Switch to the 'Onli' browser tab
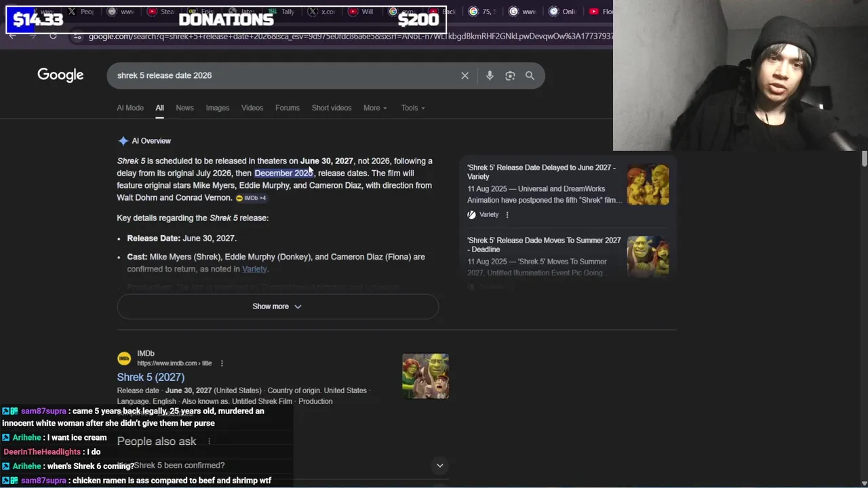868x488 pixels. coord(563,12)
